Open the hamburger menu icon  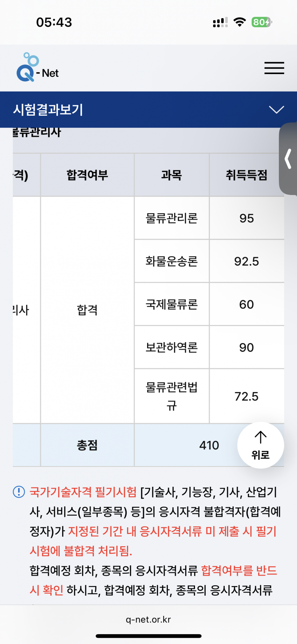tap(274, 68)
